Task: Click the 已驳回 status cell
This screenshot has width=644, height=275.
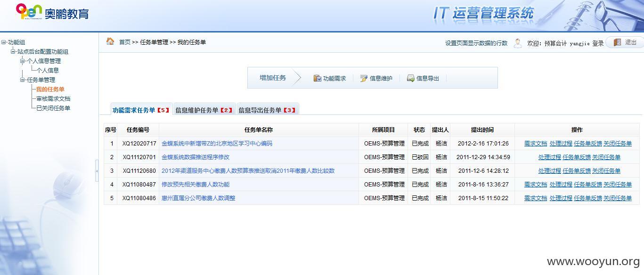Action: [x=420, y=157]
